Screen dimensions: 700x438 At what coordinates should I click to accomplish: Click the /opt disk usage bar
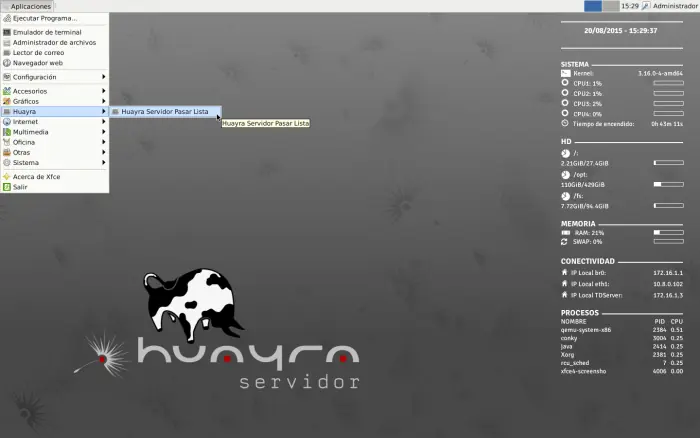pyautogui.click(x=668, y=184)
